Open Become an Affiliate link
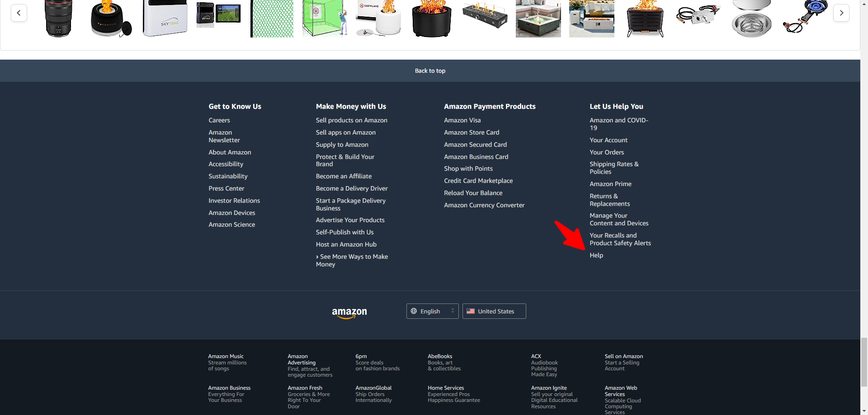868x415 pixels. (344, 176)
